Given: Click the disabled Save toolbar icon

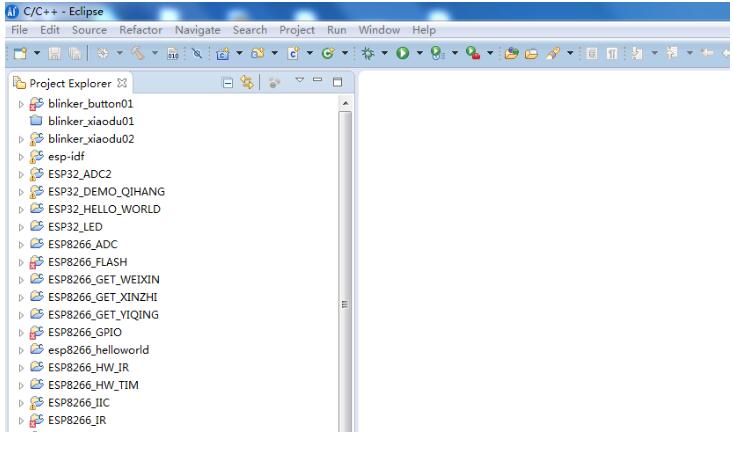Looking at the screenshot, I should 54,53.
